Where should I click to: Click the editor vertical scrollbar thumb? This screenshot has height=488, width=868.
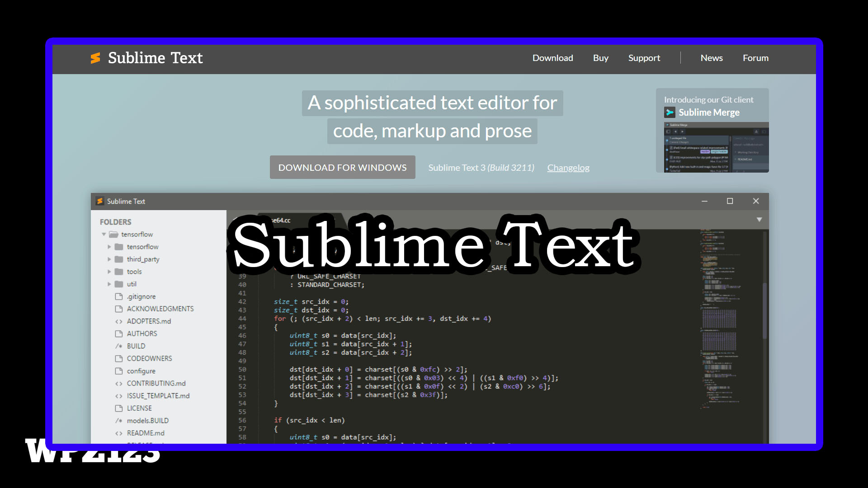point(764,310)
